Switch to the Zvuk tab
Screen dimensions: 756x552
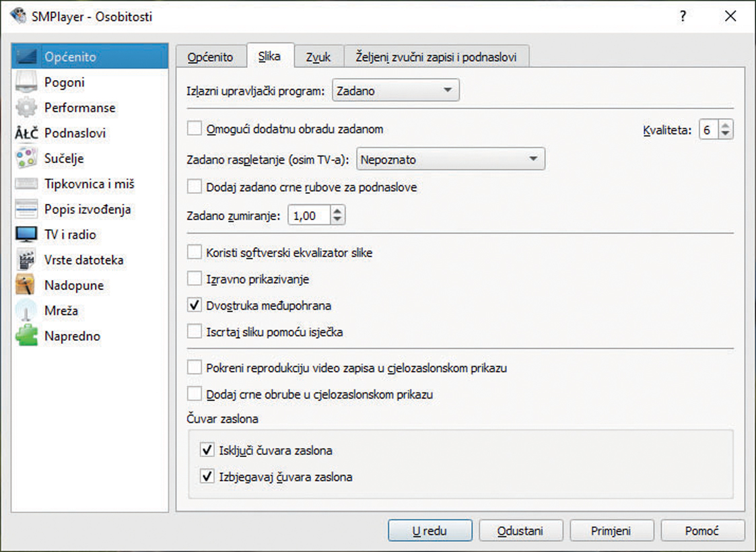318,57
